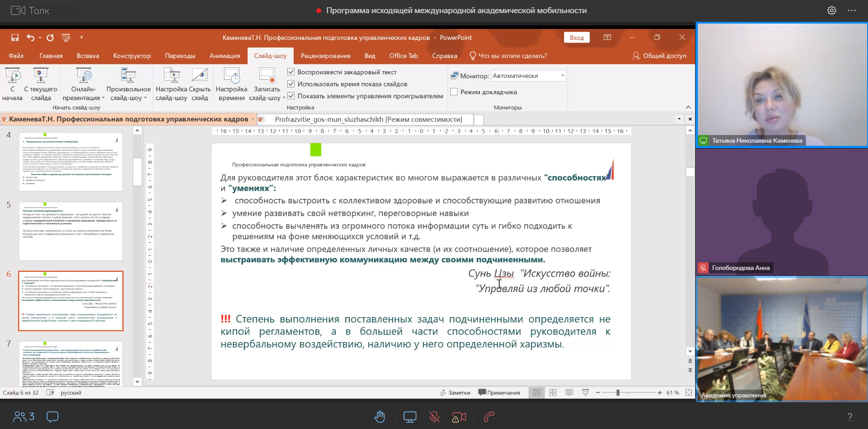This screenshot has width=868, height=429.
Task: Open the chat bubble icon
Action: tap(52, 417)
